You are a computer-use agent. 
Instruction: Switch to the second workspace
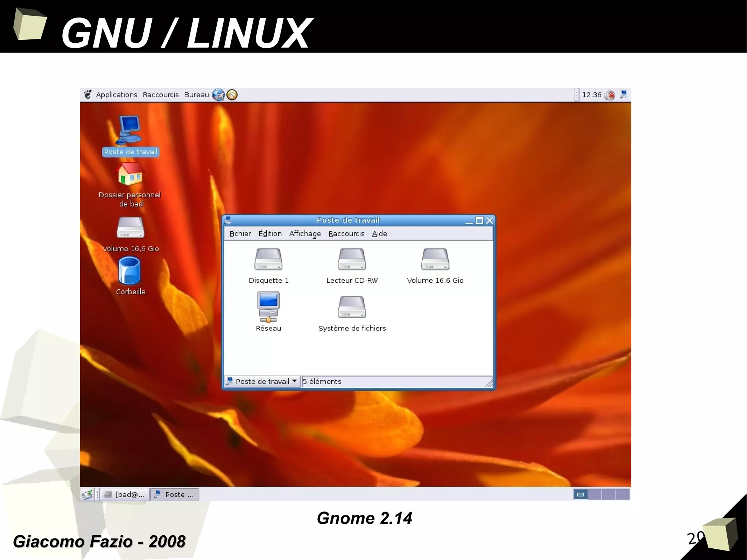[x=595, y=495]
